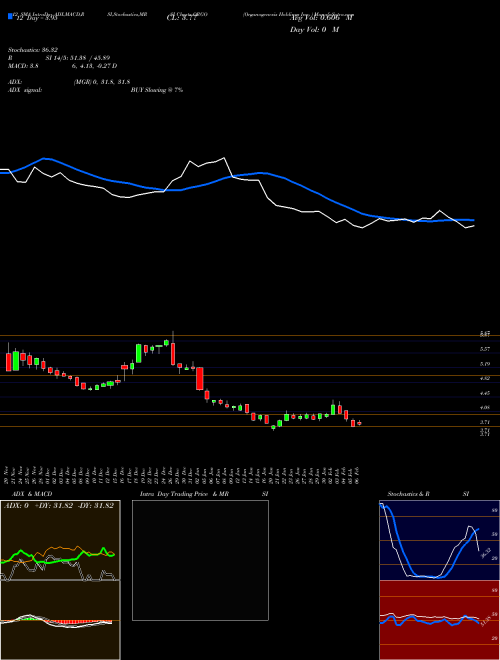Click the 36.32 label in the Stochastics panel
Viewport: 500px width, 660px height.
[x=484, y=553]
